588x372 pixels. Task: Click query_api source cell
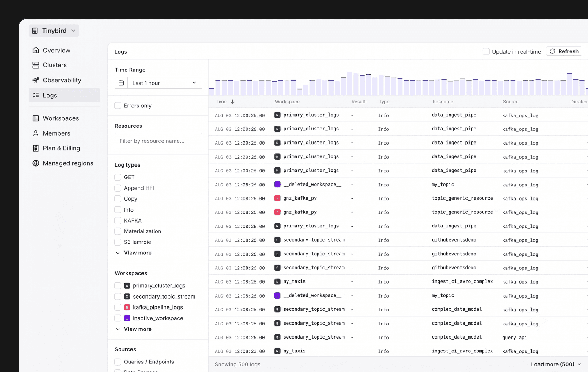(x=514, y=337)
